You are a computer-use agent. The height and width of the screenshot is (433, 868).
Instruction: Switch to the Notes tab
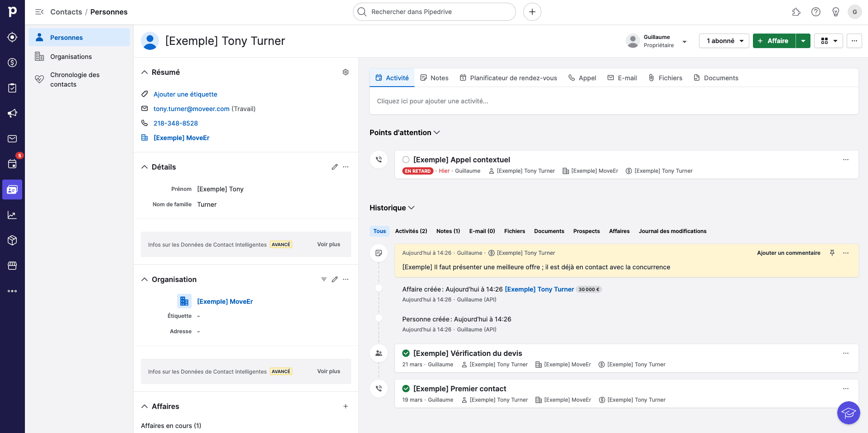coord(434,78)
